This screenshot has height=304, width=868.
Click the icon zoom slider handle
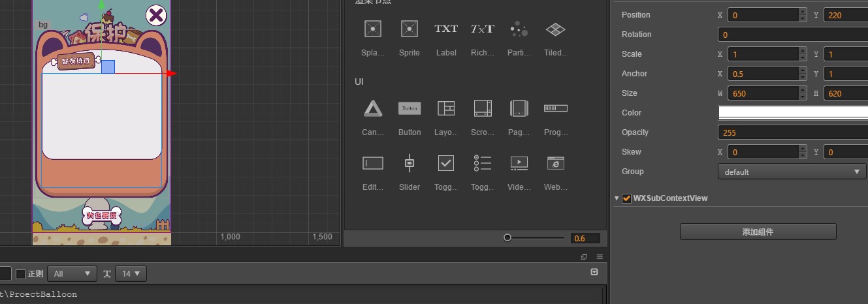click(x=507, y=238)
